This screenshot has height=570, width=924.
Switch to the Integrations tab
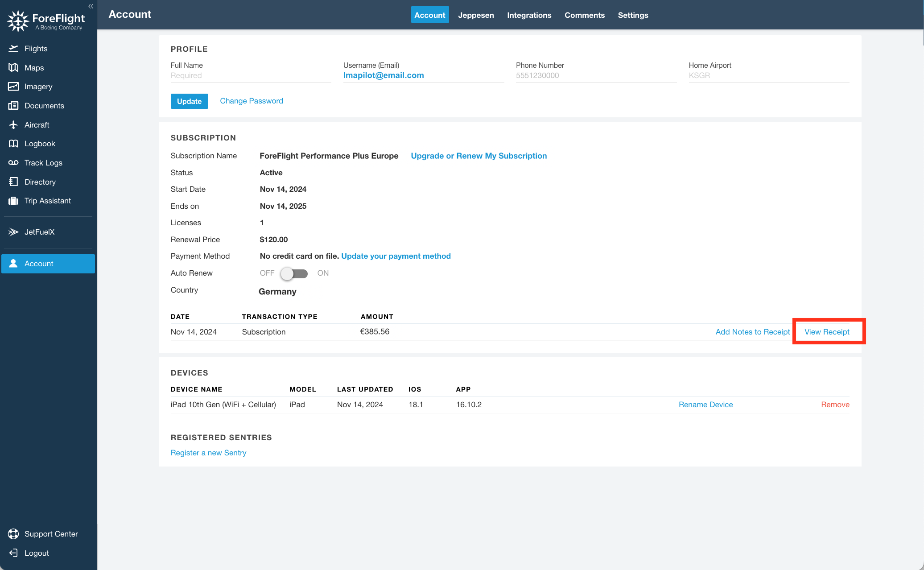(x=529, y=15)
